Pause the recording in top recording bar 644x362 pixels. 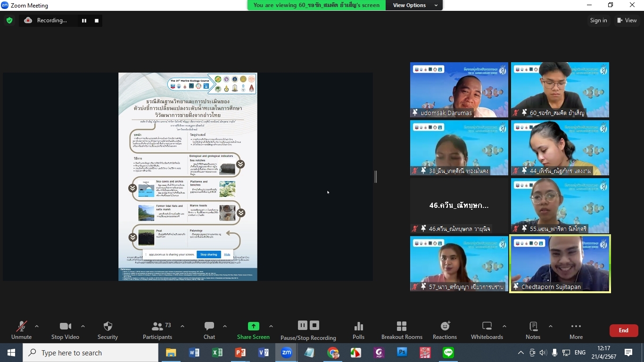click(84, 21)
